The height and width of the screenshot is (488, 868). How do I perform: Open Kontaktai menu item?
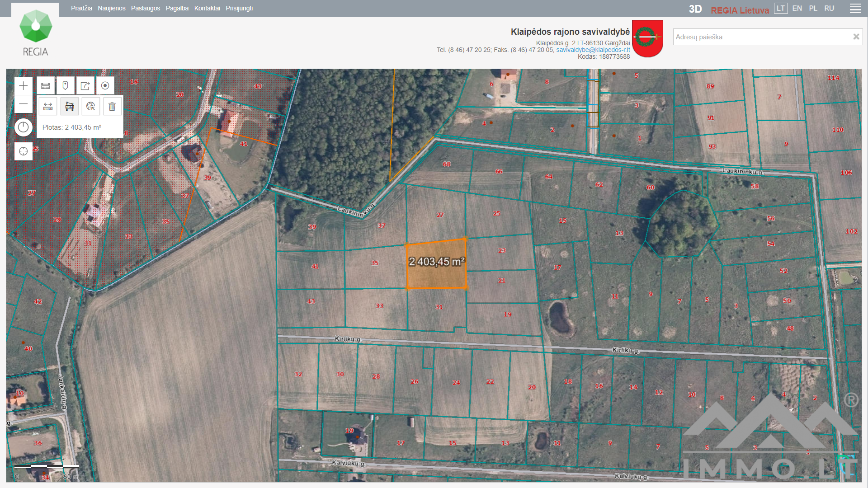(x=207, y=8)
